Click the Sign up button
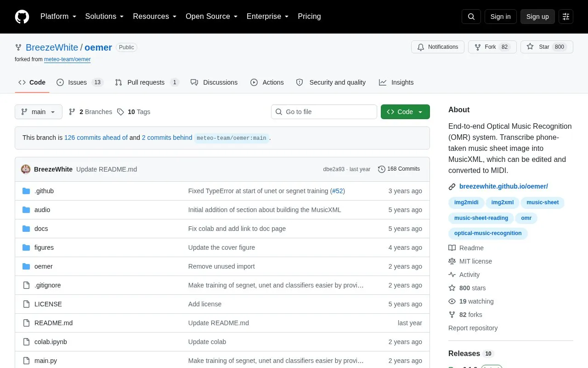Screen dimensions: 588x368 pos(537,17)
